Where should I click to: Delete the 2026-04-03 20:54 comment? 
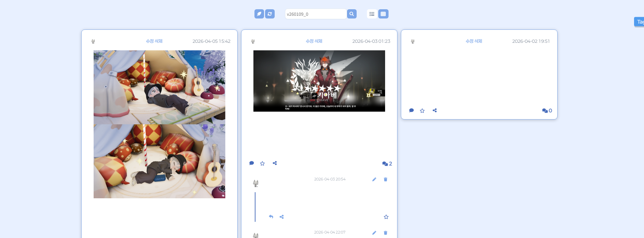coord(385,179)
